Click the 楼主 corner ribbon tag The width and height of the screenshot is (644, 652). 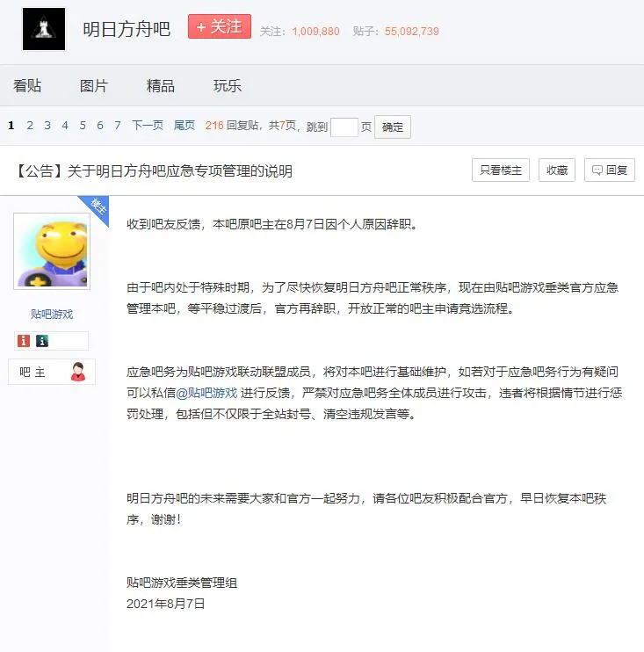[98, 206]
